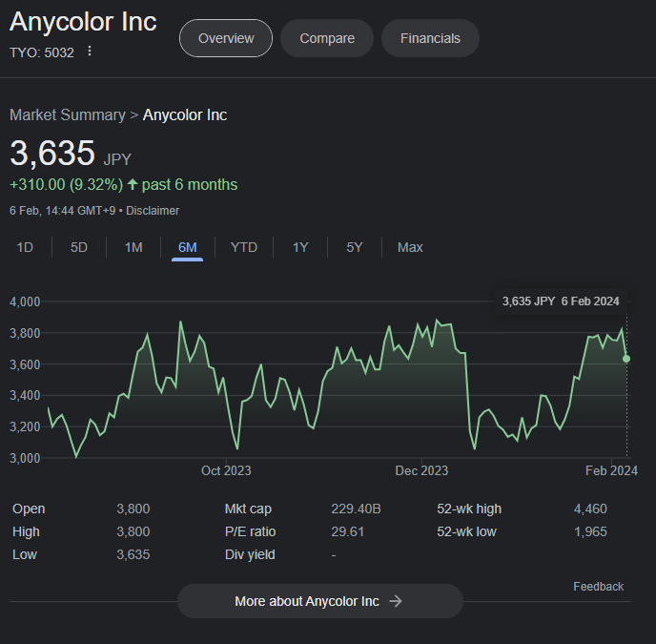Follow the Market Summary breadcrumb link
Image resolution: width=656 pixels, height=644 pixels.
68,114
